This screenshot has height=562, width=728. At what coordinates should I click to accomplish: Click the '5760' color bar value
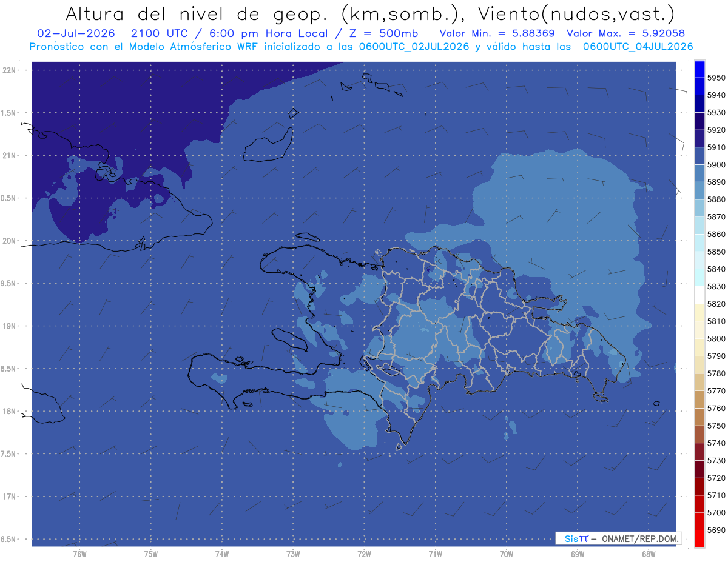coord(716,408)
